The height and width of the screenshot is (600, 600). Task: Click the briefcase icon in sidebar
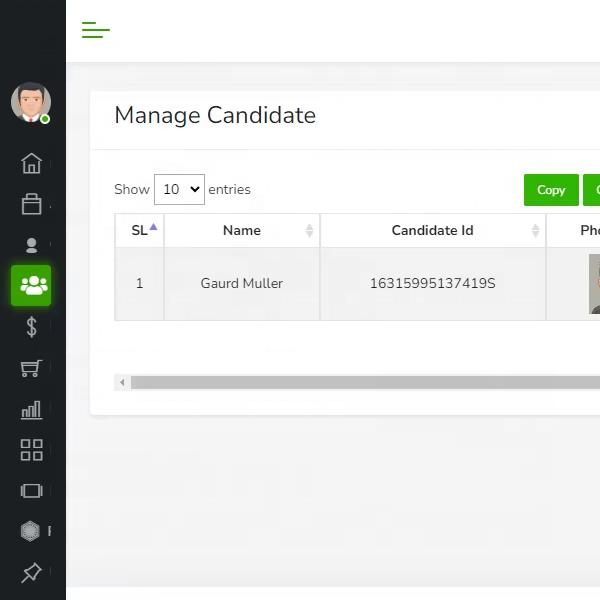(x=32, y=204)
